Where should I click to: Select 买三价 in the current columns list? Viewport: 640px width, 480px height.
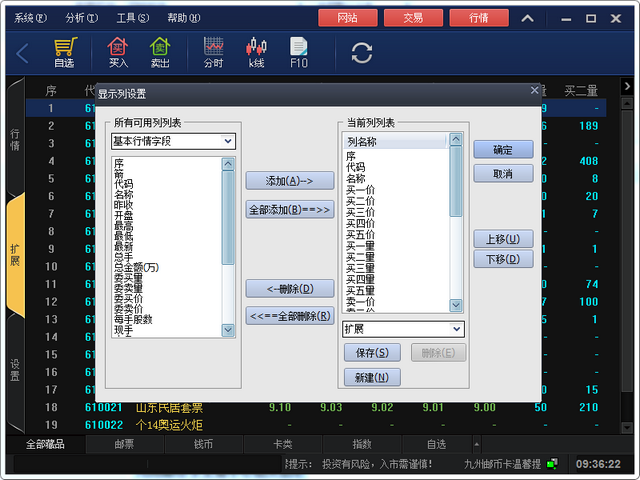pos(360,212)
